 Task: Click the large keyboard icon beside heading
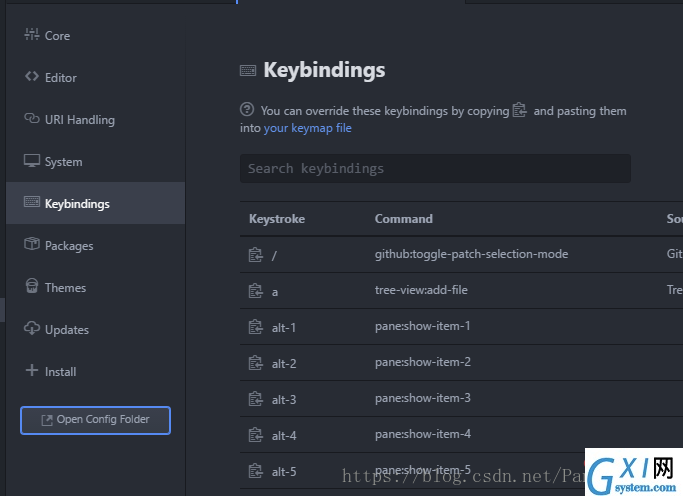248,71
